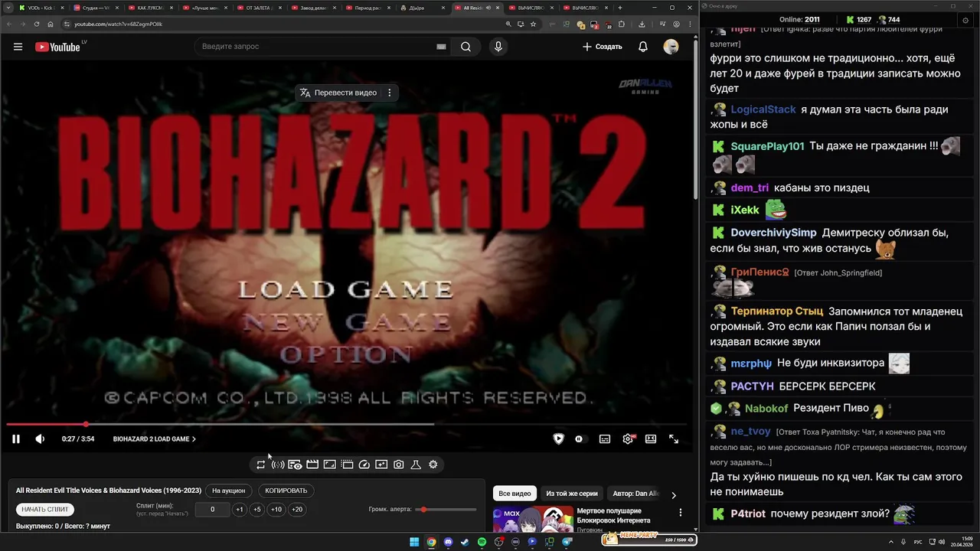Open the YouTube hamburger guide menu
Viewport: 980px width, 551px height.
pos(18,47)
